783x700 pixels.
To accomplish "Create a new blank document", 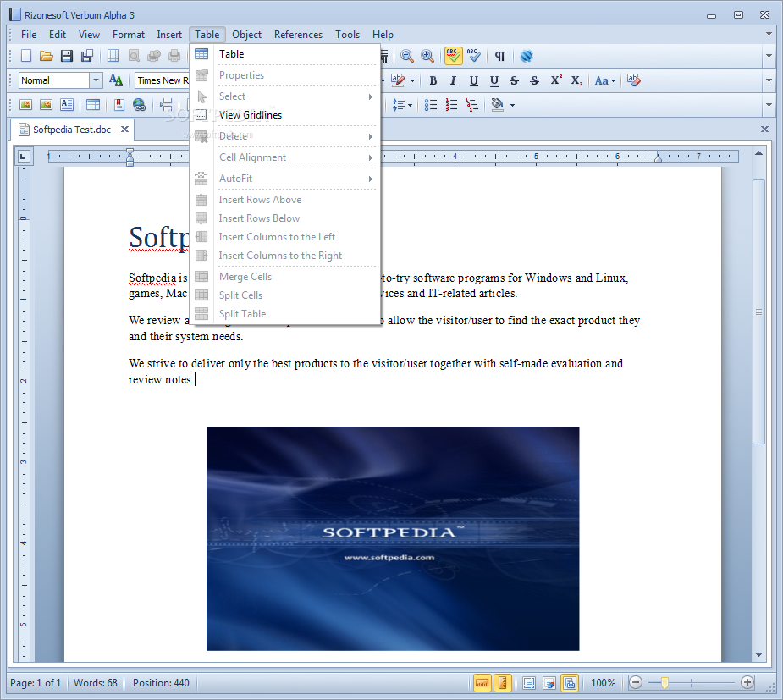I will pyautogui.click(x=26, y=56).
